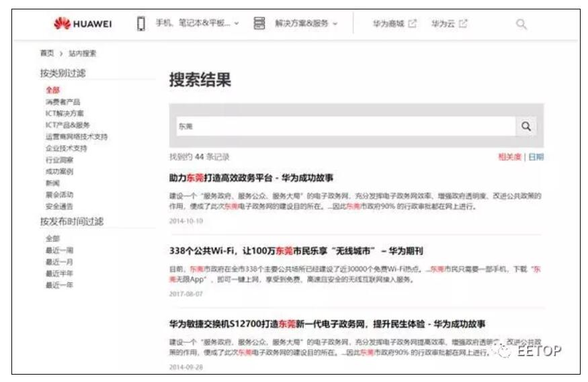Expand the 手机、笔记本&平板 dropdown menu
588x382 pixels.
click(198, 23)
